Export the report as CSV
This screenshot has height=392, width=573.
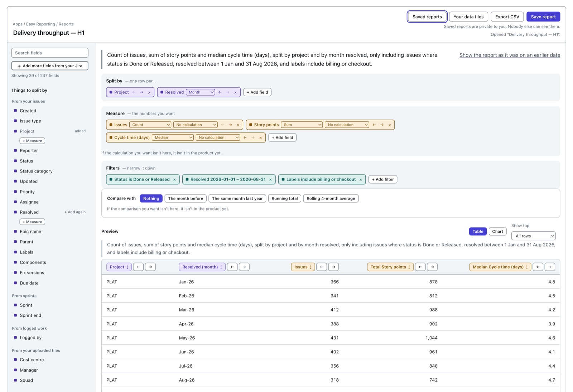coord(507,17)
